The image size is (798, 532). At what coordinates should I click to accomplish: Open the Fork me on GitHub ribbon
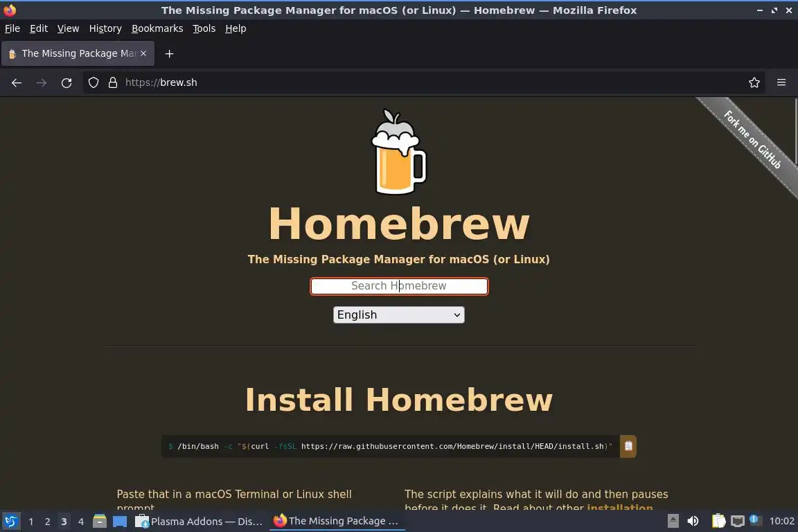click(752, 139)
